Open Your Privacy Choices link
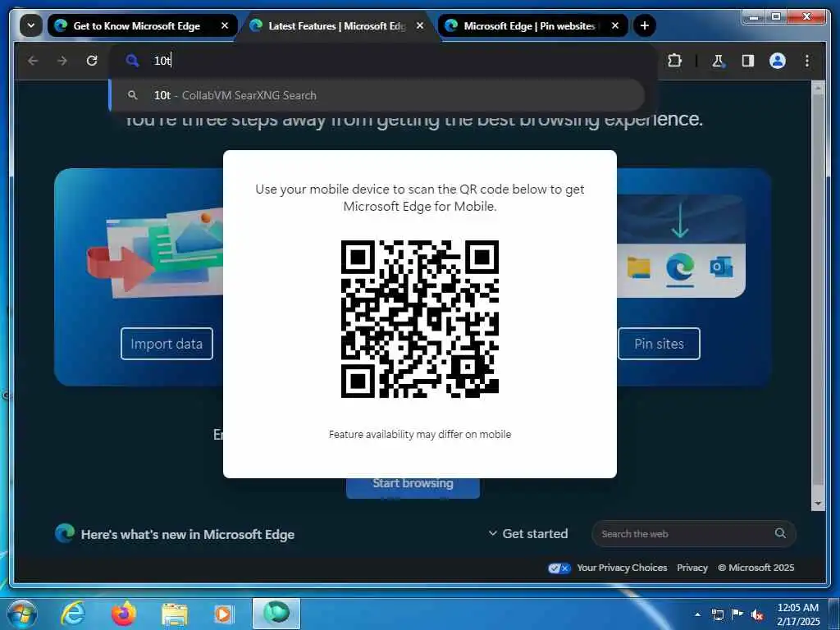This screenshot has width=840, height=630. pos(622,568)
